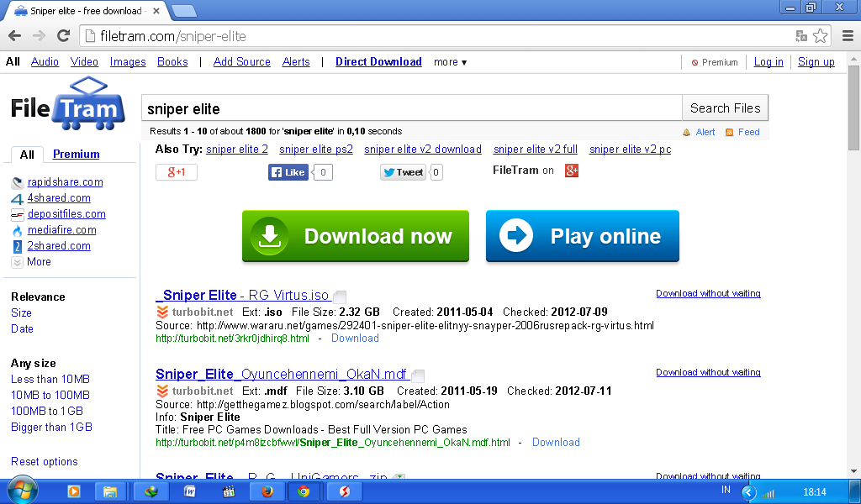Click the Google +1 button
Viewport: 861px width, 504px height.
click(177, 172)
